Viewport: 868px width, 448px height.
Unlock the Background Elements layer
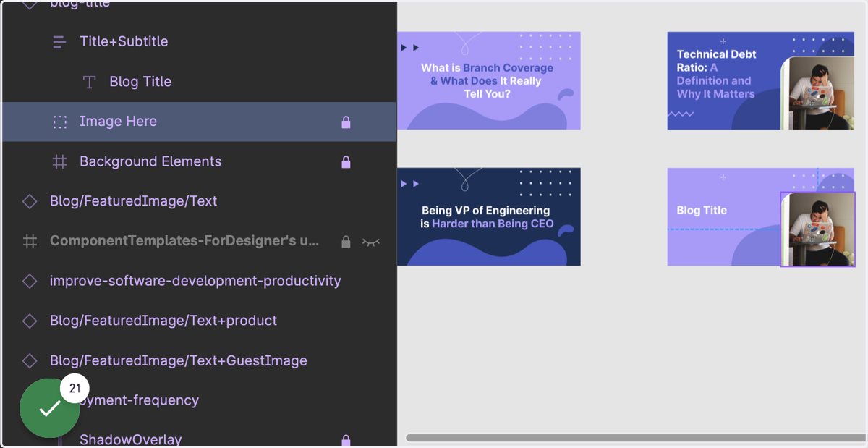click(346, 161)
